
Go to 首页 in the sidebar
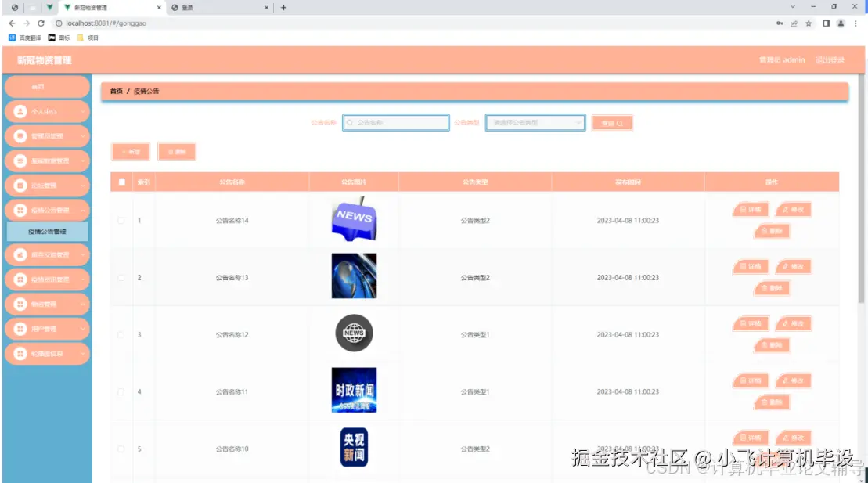coord(47,86)
